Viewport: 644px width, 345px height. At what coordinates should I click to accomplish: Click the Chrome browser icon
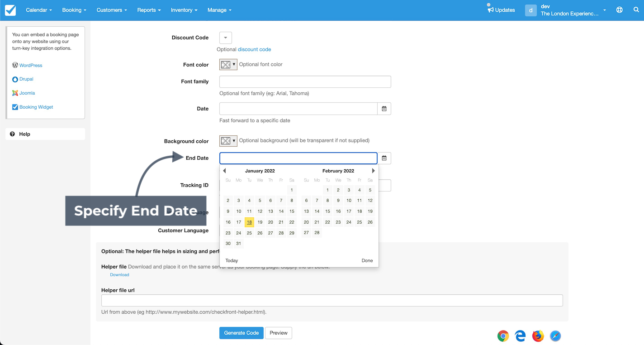pyautogui.click(x=503, y=335)
